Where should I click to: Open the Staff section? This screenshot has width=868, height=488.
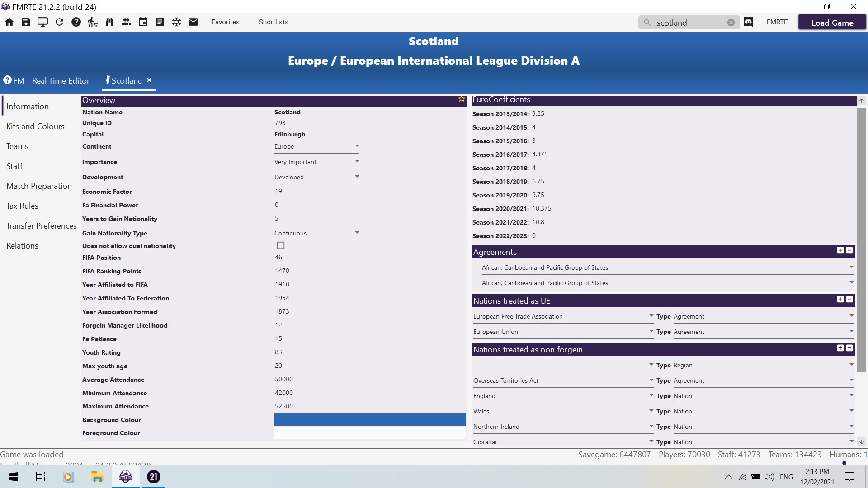[14, 166]
